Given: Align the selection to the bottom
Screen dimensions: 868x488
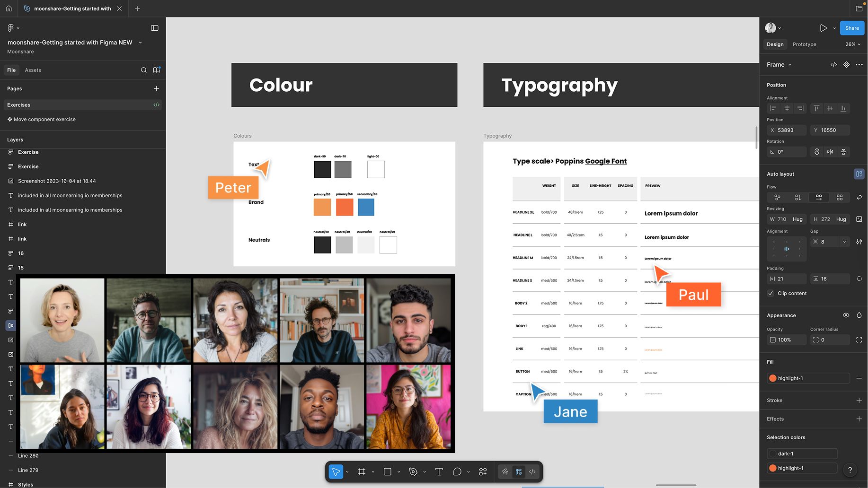Looking at the screenshot, I should click(x=843, y=108).
